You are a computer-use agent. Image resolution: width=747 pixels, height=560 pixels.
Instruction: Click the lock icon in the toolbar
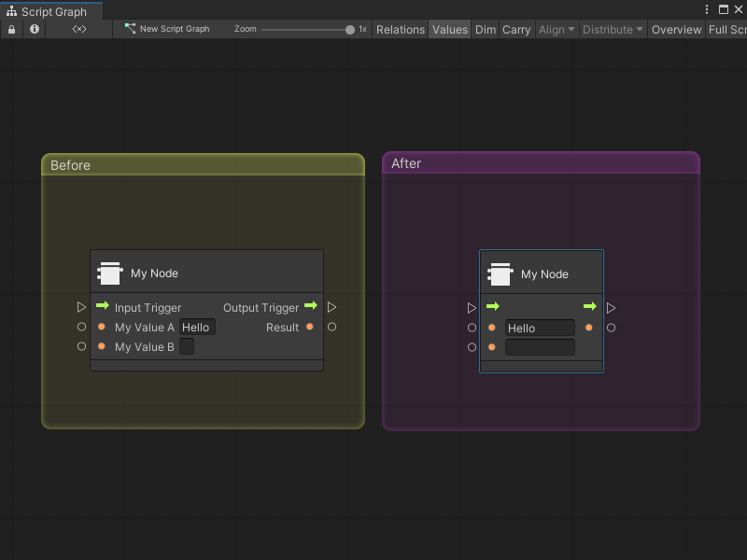(11, 30)
